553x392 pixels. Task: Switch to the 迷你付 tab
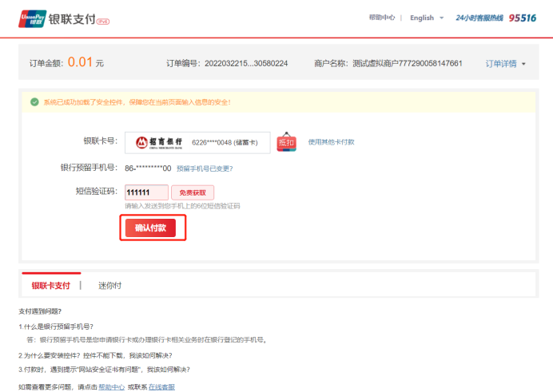point(109,285)
